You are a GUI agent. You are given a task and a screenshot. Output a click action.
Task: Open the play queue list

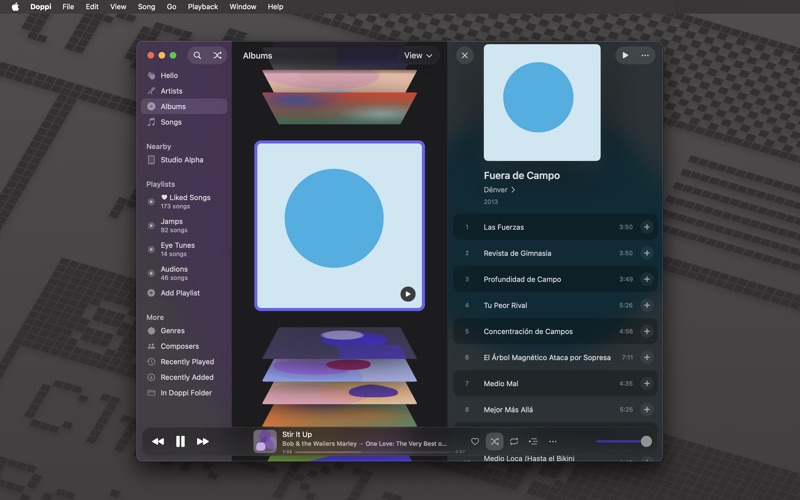pyautogui.click(x=533, y=441)
